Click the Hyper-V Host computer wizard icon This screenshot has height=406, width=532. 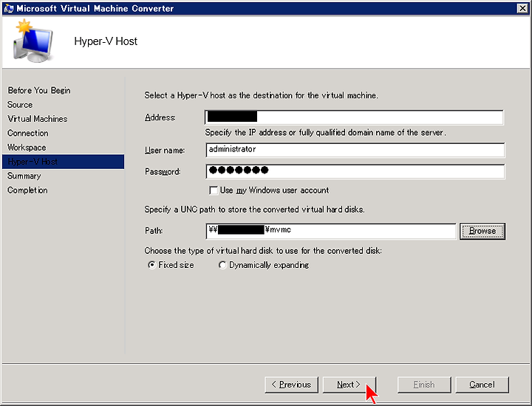pos(33,41)
